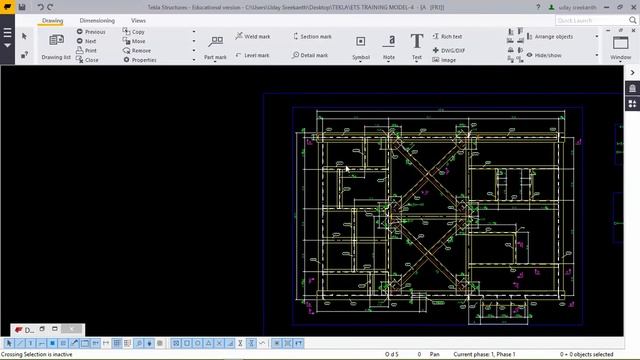Click the Save icon in title bar
Viewport: 640px width, 360px height.
click(x=22, y=7)
